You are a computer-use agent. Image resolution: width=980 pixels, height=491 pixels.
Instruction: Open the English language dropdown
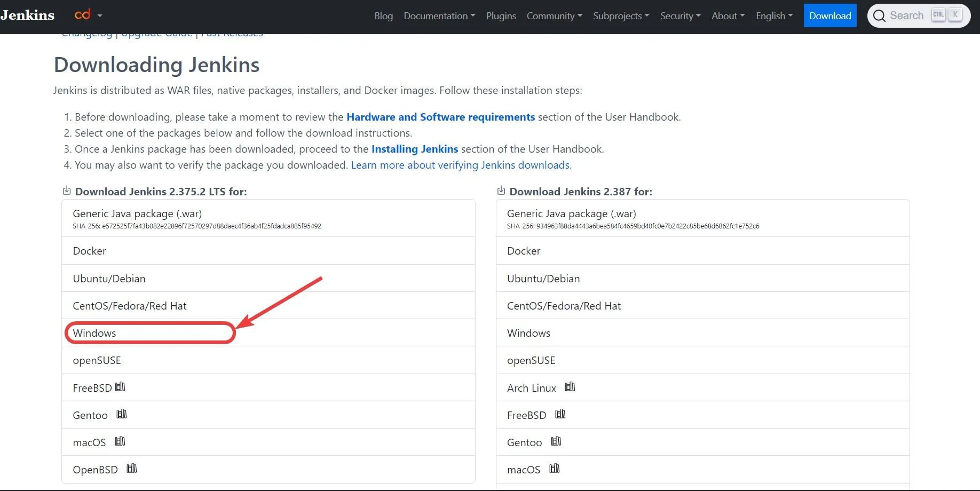[x=773, y=15]
